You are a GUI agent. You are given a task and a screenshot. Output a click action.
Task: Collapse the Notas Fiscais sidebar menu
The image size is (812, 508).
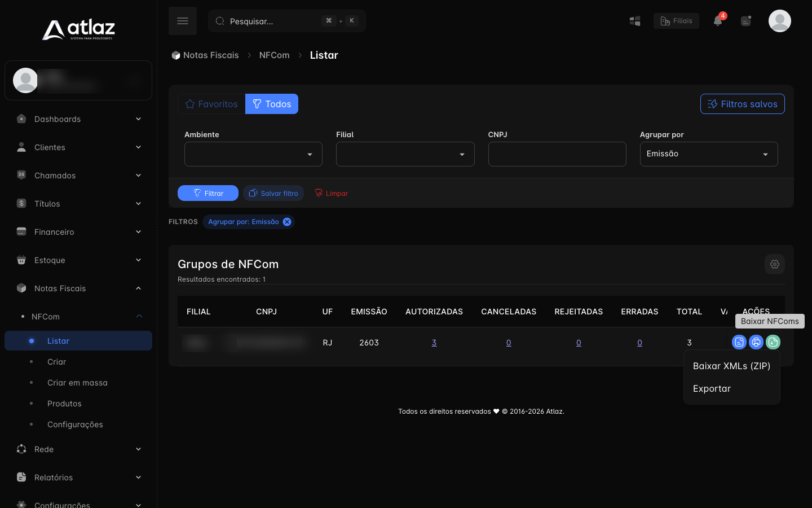tap(78, 288)
